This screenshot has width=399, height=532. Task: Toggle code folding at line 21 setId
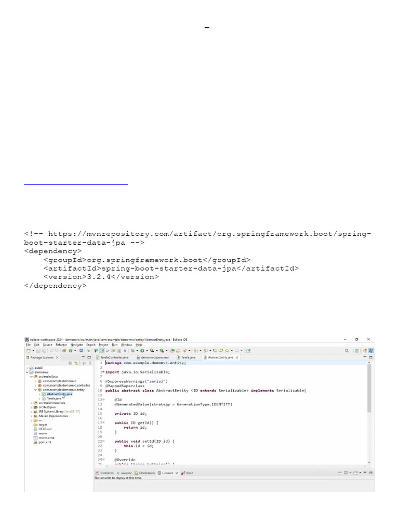click(103, 442)
